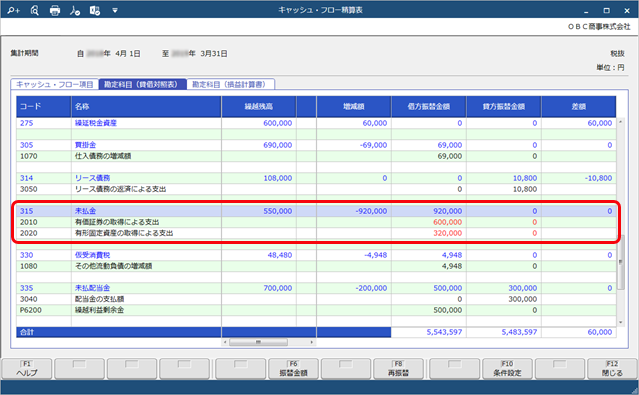Select account 未払配当金

(92, 288)
